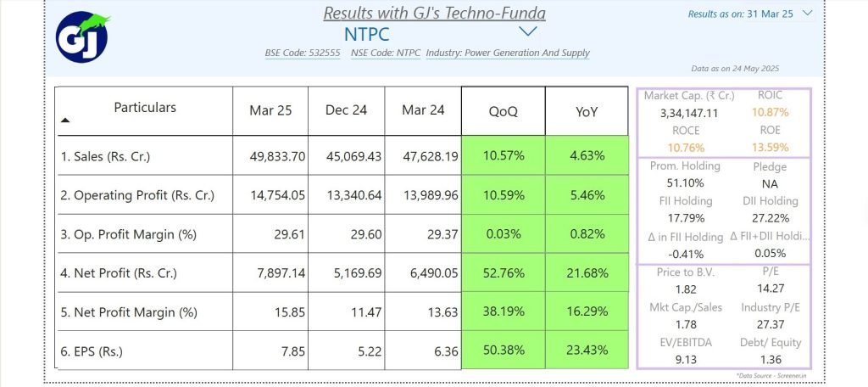This screenshot has height=387, width=868.
Task: Open the NSE Code: NTPC link
Action: click(x=386, y=53)
